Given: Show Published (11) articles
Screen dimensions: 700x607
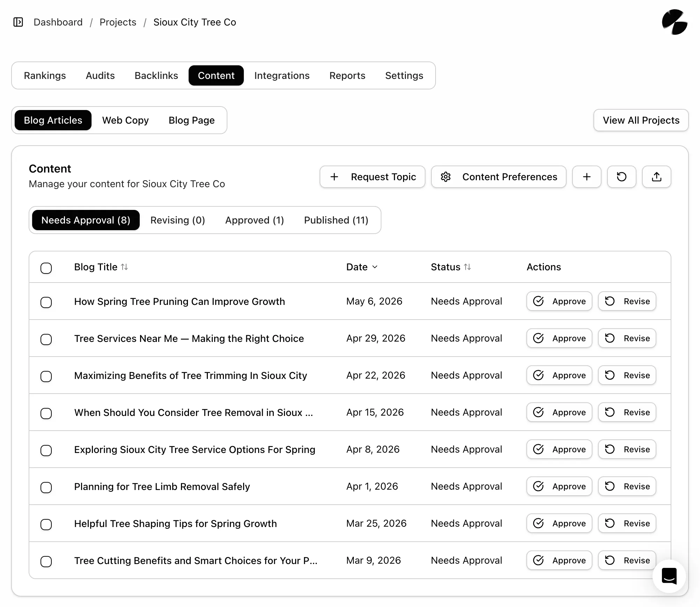Looking at the screenshot, I should pyautogui.click(x=336, y=220).
